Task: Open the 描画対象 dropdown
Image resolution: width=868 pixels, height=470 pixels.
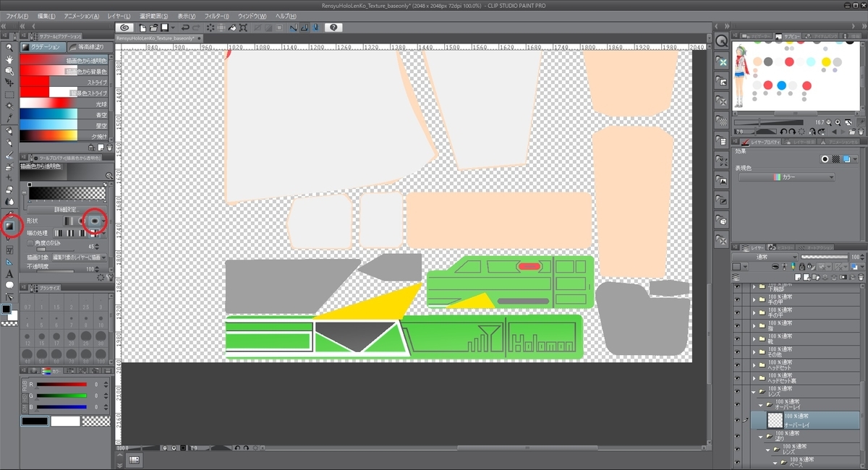Action: pos(79,257)
